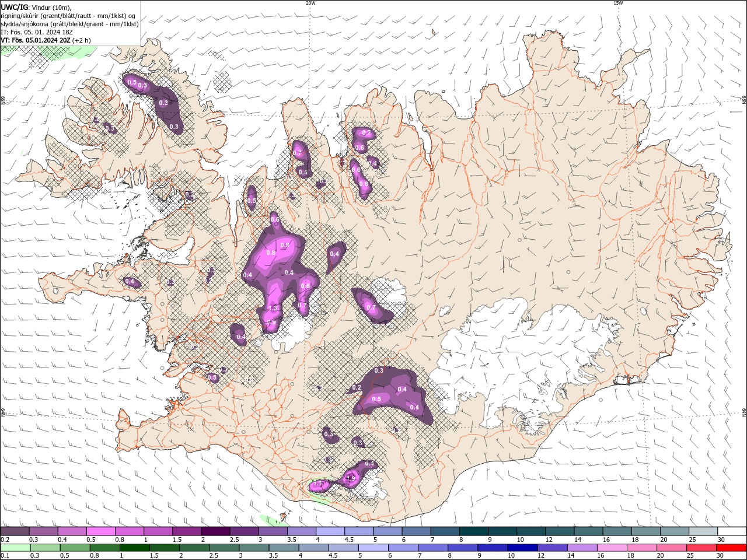Click the "slydda/snjókoma" legend description line
This screenshot has height=560, width=747.
point(69,24)
